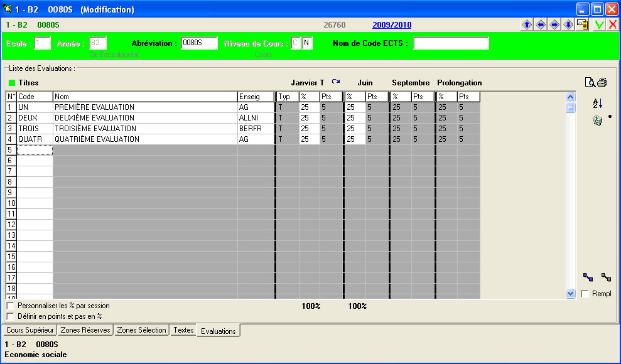The width and height of the screenshot is (621, 364).
Task: Select the code cell TROIS
Action: click(35, 129)
